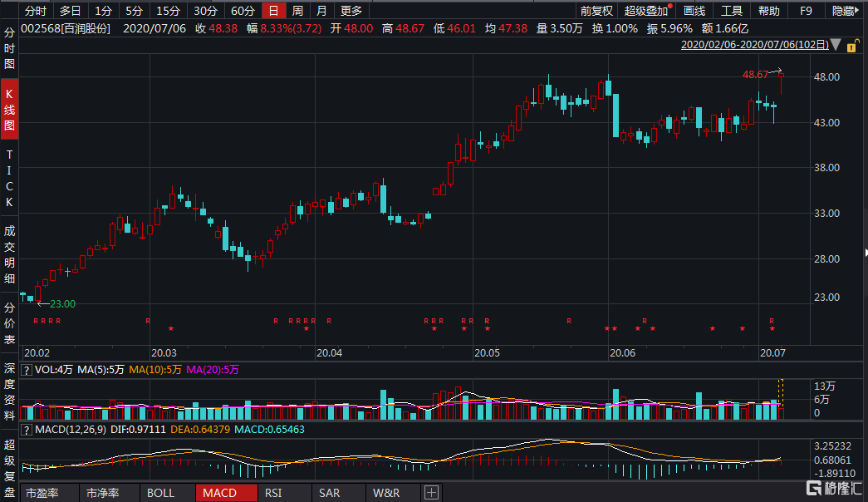The image size is (868, 502).
Task: Click the F9 button
Action: click(x=806, y=11)
